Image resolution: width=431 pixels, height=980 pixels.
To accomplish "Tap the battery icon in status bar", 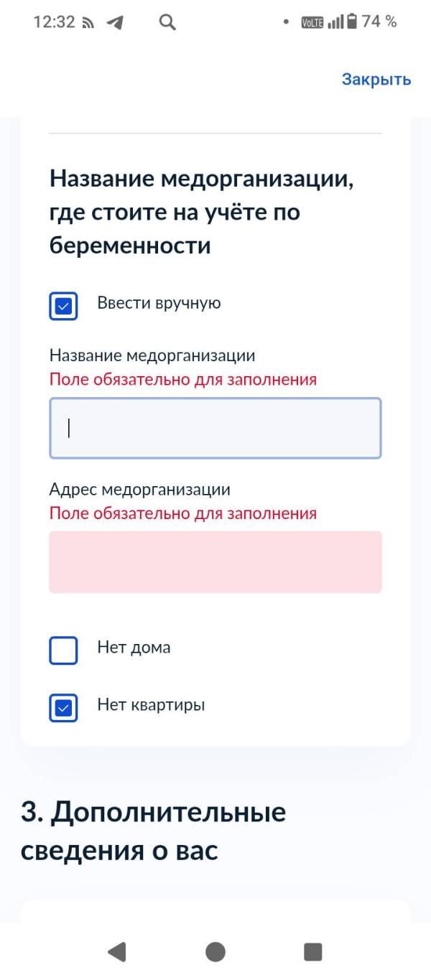I will [351, 22].
